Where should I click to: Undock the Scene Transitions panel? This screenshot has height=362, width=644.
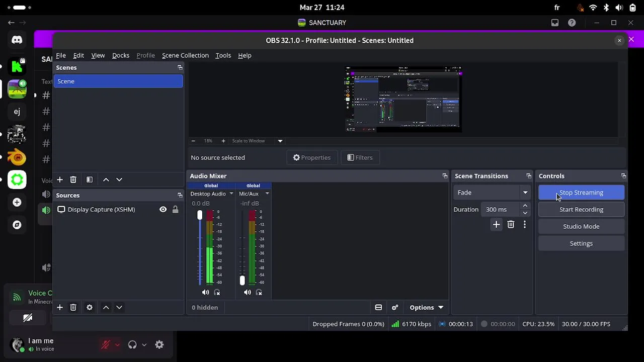[529, 176]
